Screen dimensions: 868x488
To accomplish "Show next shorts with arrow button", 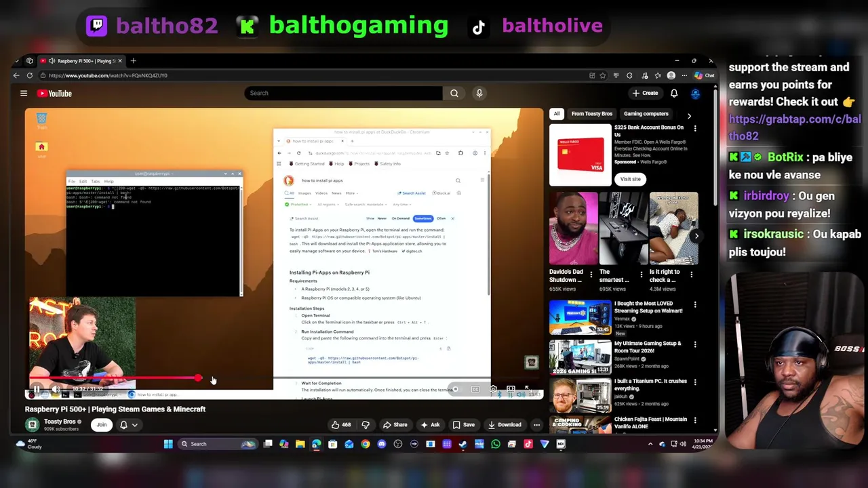I will 696,236.
